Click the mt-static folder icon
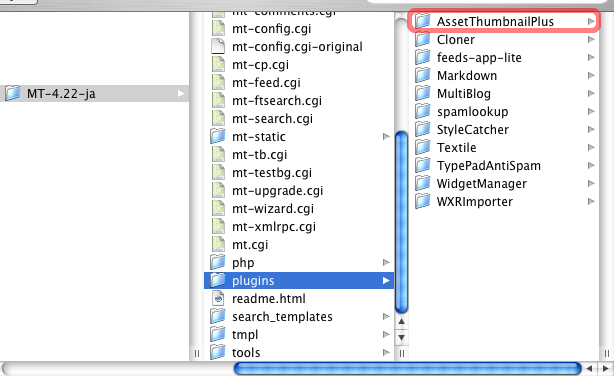The height and width of the screenshot is (376, 614). 218,136
